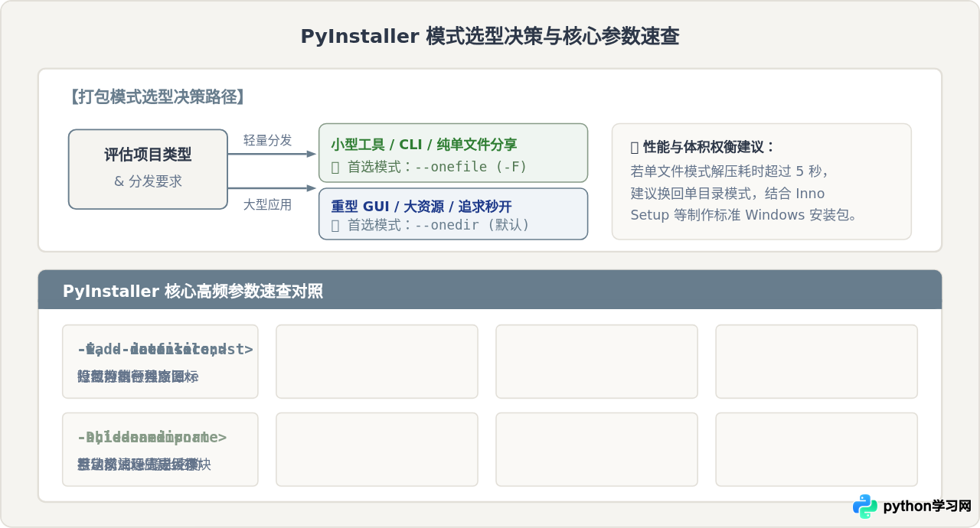Click the "& 分发要求" subtitle text
The height and width of the screenshot is (528, 980).
(x=149, y=181)
